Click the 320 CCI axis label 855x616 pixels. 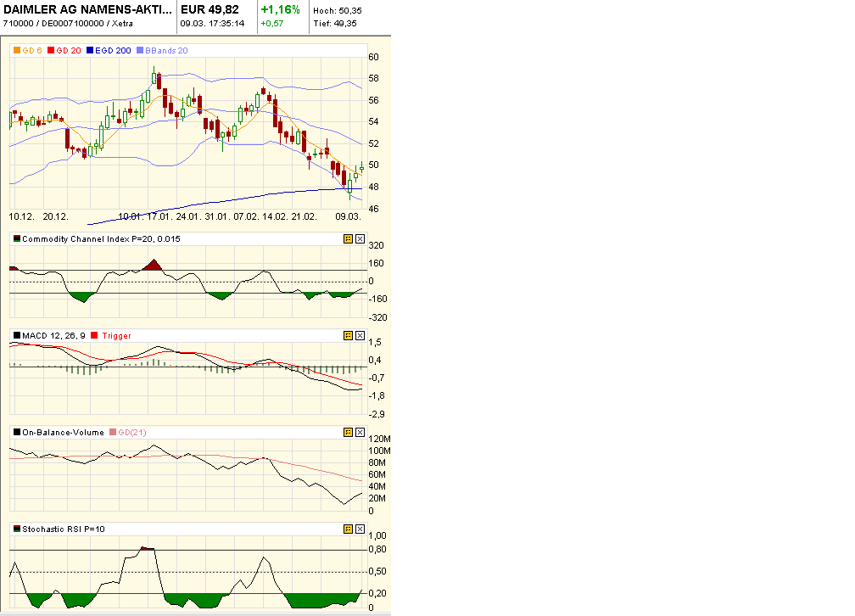click(377, 245)
